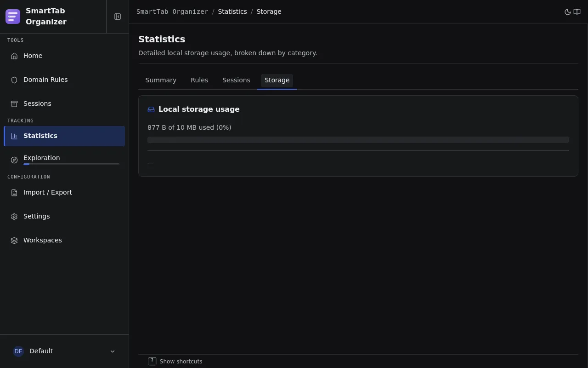
Task: Click the 'Detailed local storage usage' description text
Action: (227, 53)
